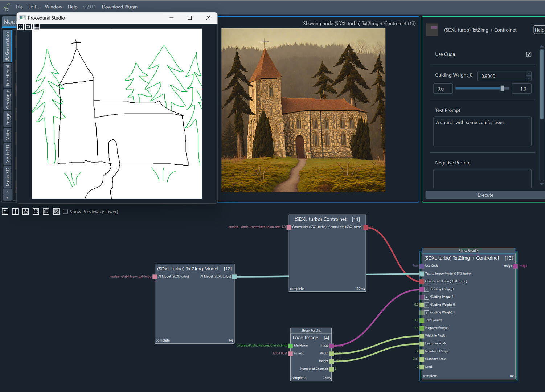Select the horizontal split layout icon
The width and height of the screenshot is (545, 392).
point(5,211)
